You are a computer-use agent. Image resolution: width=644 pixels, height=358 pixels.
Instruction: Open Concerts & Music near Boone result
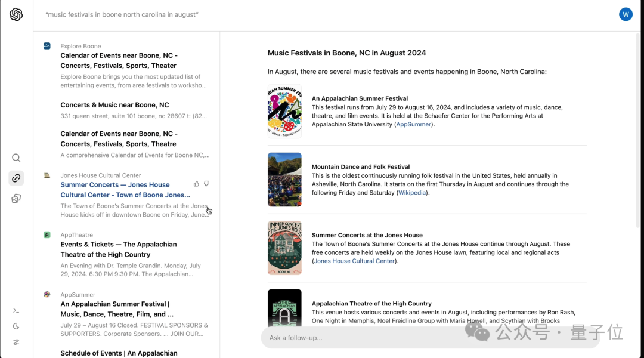pyautogui.click(x=114, y=105)
